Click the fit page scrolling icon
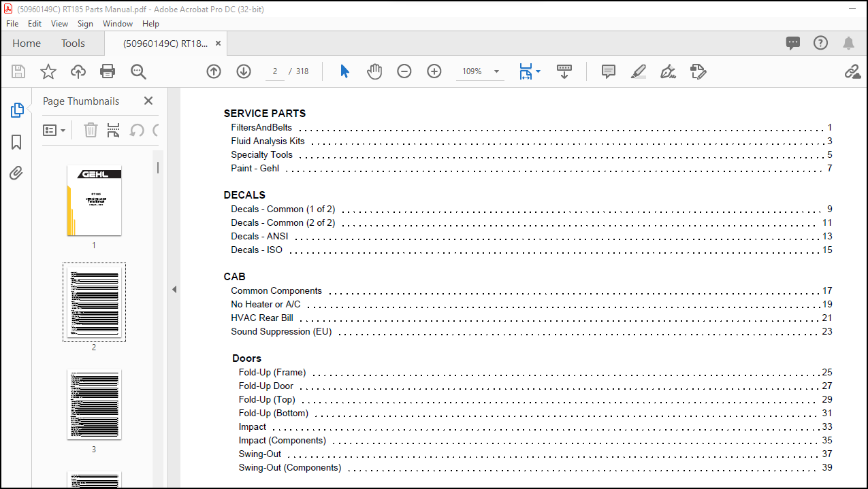 click(x=526, y=71)
